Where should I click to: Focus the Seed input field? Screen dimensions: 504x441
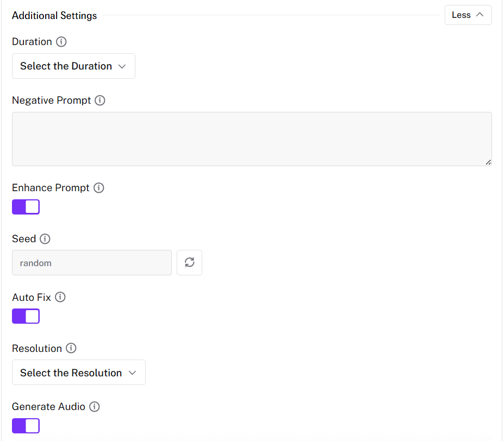coord(91,263)
